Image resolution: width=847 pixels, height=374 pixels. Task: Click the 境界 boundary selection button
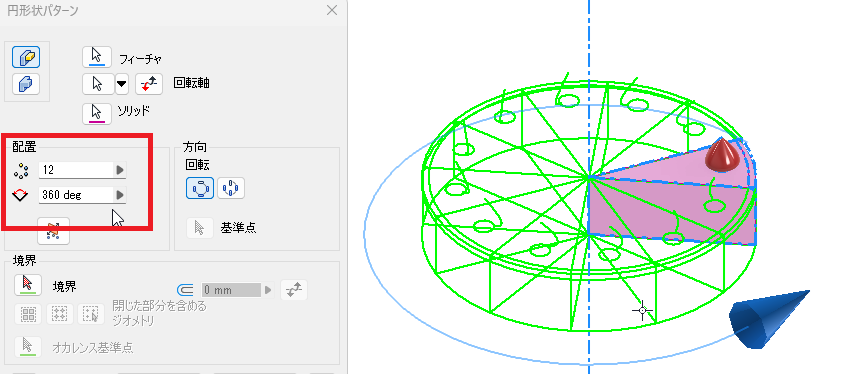(x=28, y=285)
